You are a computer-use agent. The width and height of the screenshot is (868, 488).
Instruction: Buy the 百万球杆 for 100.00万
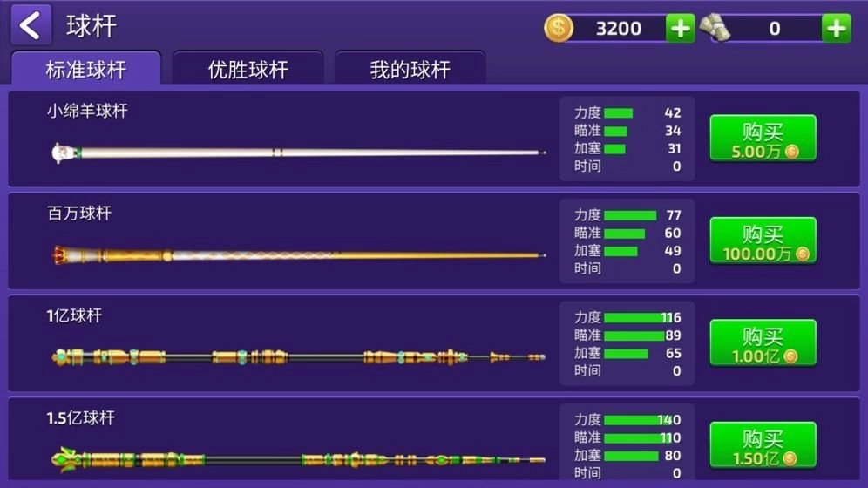pos(763,241)
